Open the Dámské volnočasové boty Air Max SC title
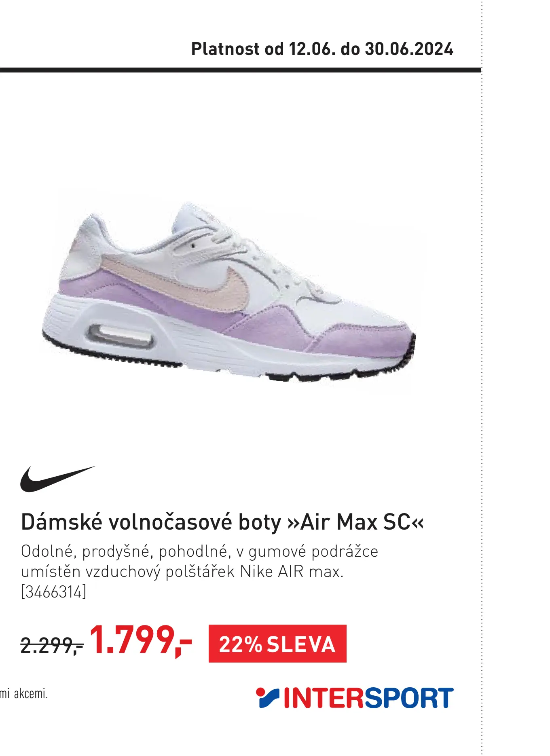This screenshot has height=756, width=550. click(x=222, y=522)
